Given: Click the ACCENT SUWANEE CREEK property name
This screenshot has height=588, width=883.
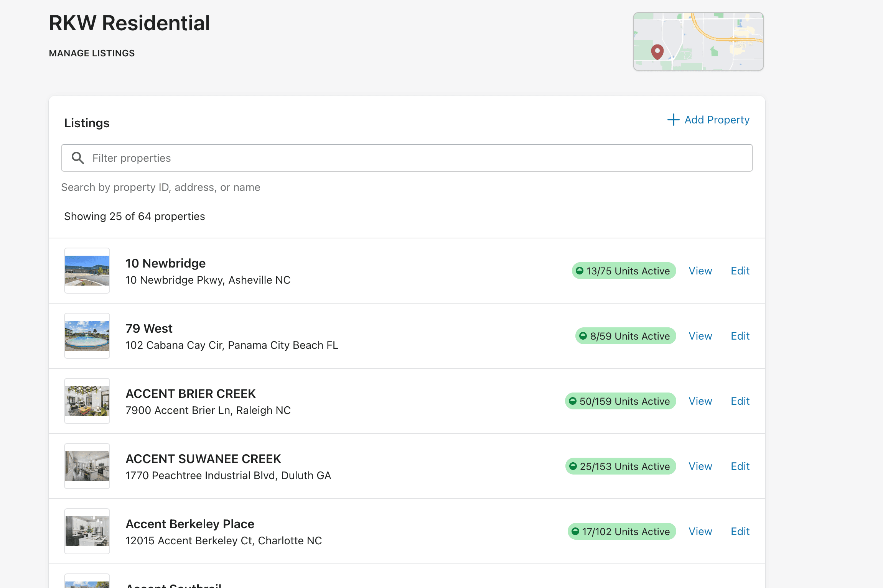Looking at the screenshot, I should 203,459.
